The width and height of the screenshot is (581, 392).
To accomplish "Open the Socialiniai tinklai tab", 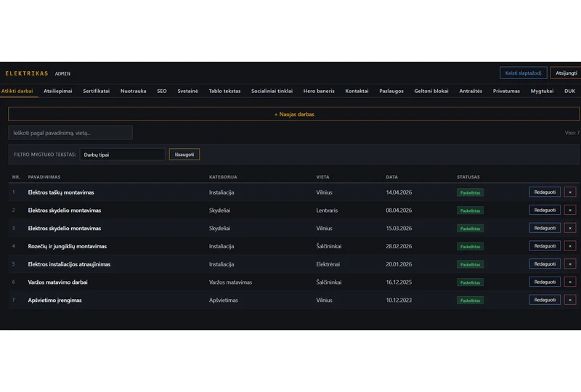I will pyautogui.click(x=272, y=91).
